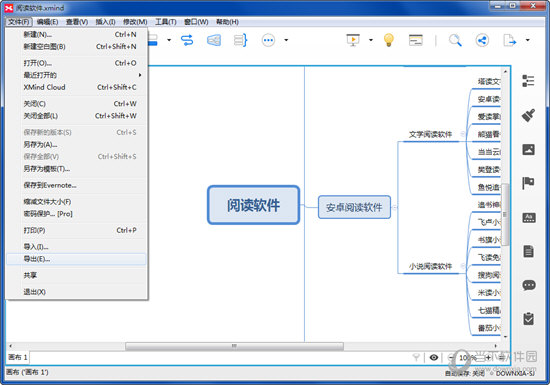The image size is (550, 385).
Task: Click the export document icon
Action: click(x=509, y=40)
